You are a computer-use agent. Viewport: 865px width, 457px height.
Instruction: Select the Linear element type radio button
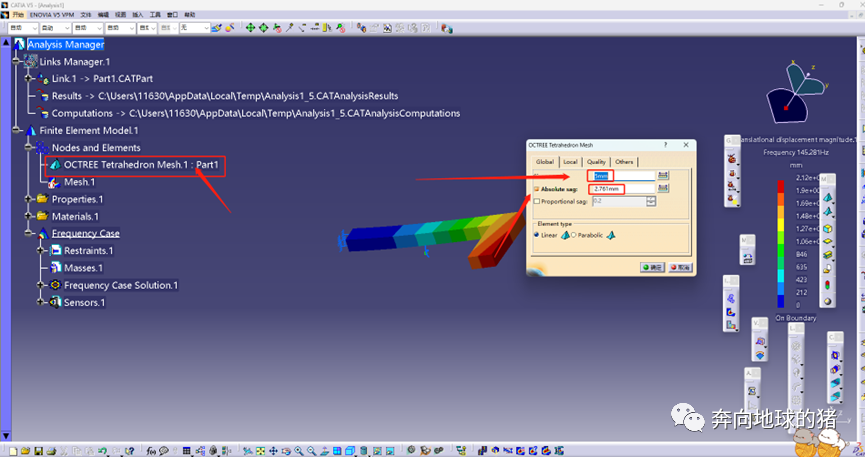[x=536, y=235]
